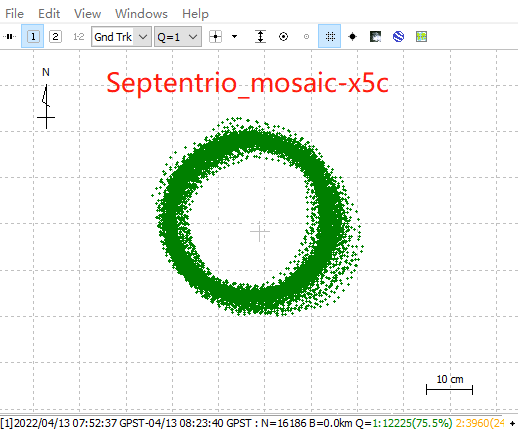
Task: Open the Google Earth view icon
Action: [398, 36]
